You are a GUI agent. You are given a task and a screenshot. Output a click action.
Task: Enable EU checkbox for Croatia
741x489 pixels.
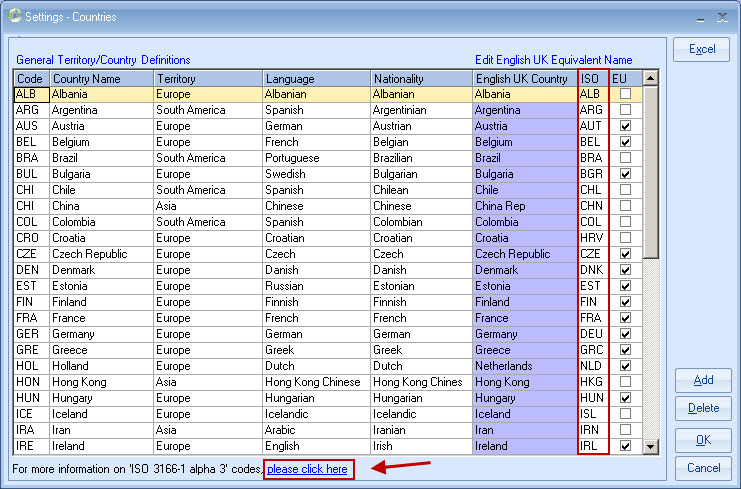(x=625, y=238)
